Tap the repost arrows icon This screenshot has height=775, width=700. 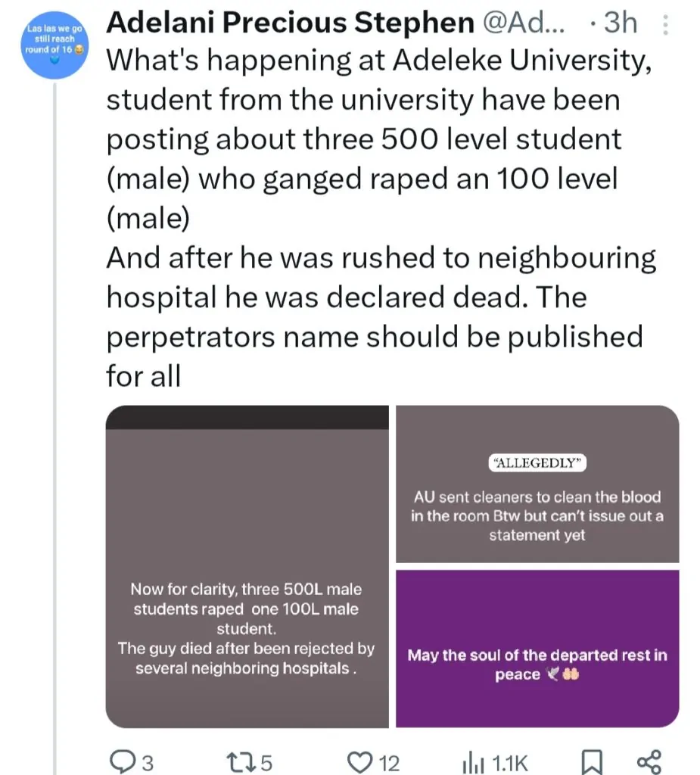point(238,761)
